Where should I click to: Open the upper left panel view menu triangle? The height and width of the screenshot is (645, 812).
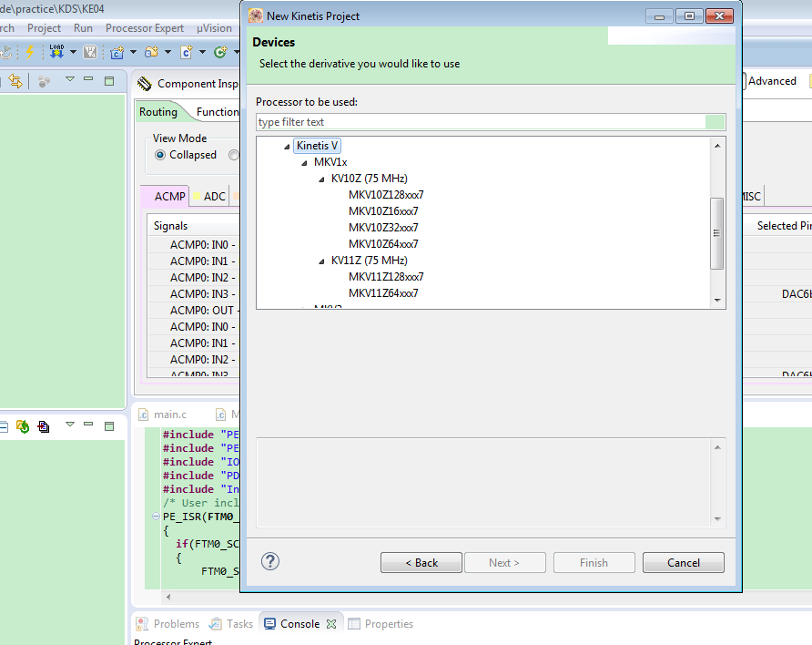70,79
